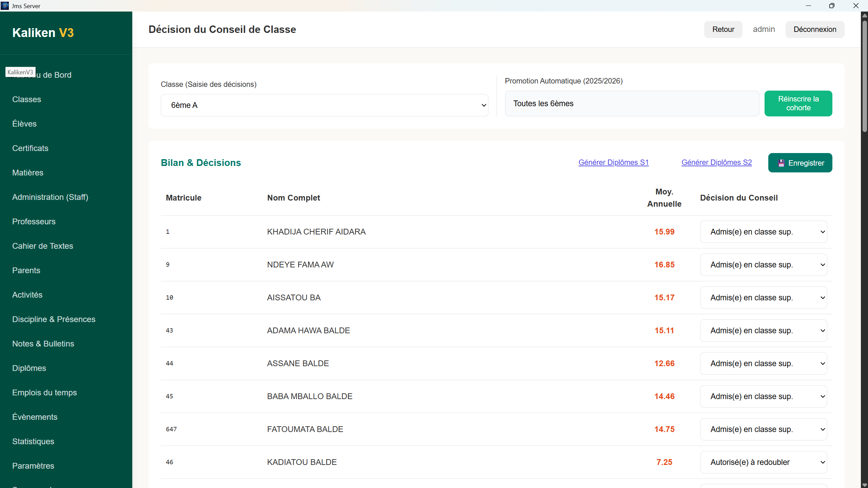Open Discipline & Présences page
This screenshot has width=868, height=488.
tap(54, 319)
